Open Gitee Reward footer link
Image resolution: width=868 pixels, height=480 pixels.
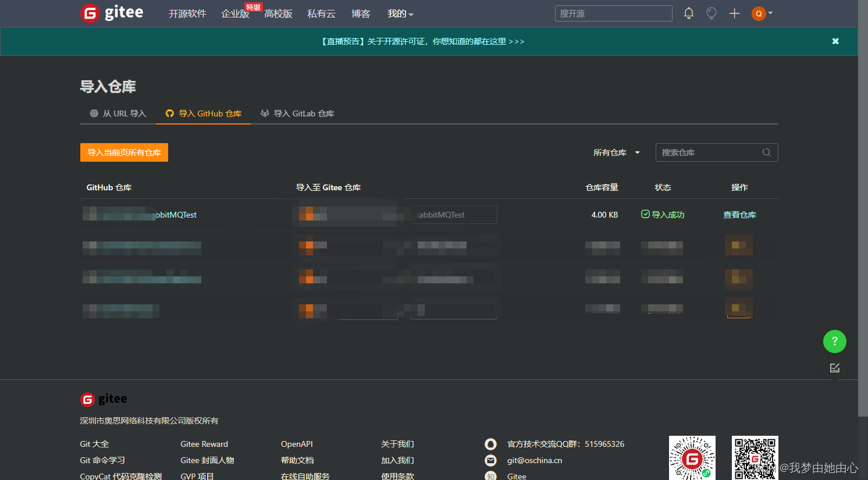204,444
